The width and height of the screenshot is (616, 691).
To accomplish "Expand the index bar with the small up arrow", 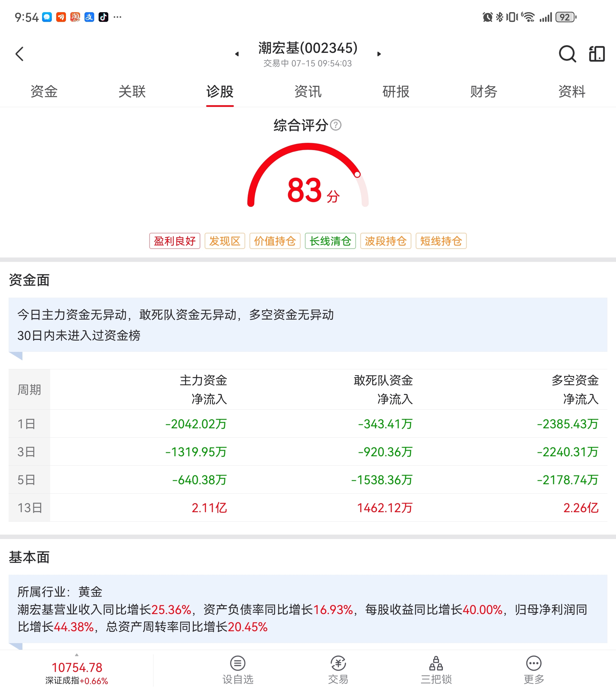I will pyautogui.click(x=77, y=655).
